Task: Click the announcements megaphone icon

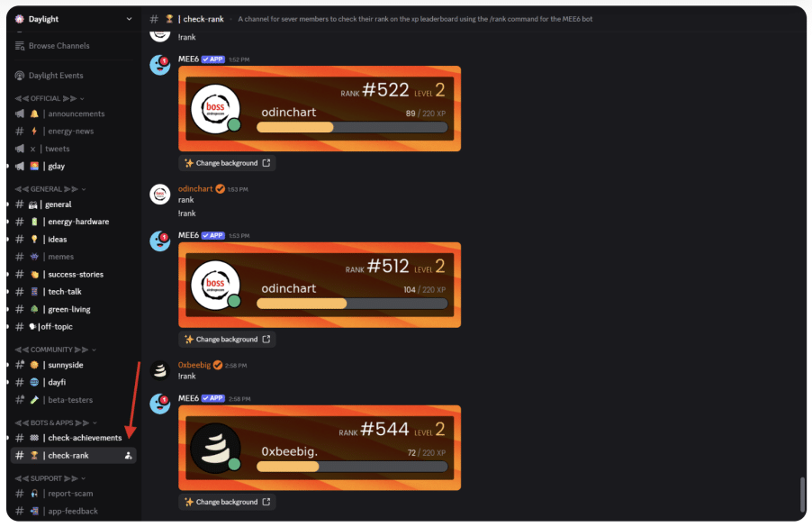Action: coord(20,114)
